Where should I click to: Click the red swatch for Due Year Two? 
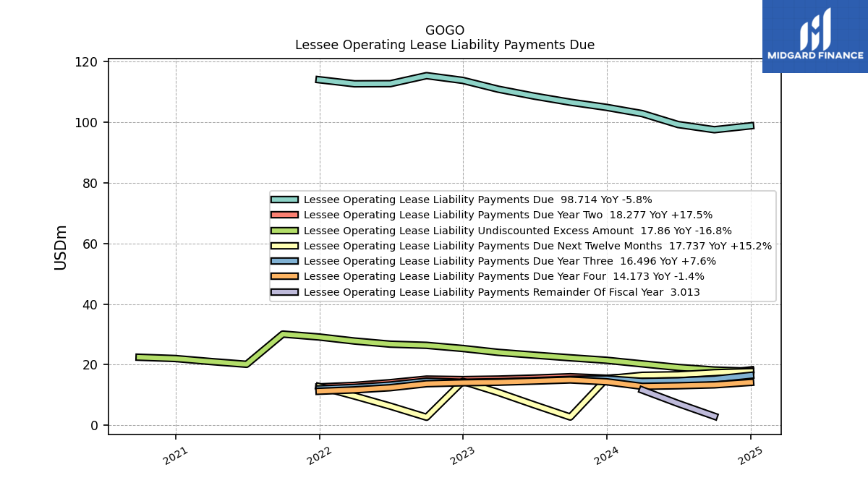click(284, 215)
